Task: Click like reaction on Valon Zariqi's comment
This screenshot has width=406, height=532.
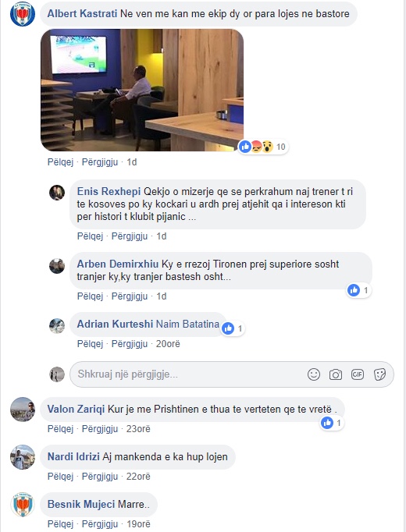Action: 327,423
